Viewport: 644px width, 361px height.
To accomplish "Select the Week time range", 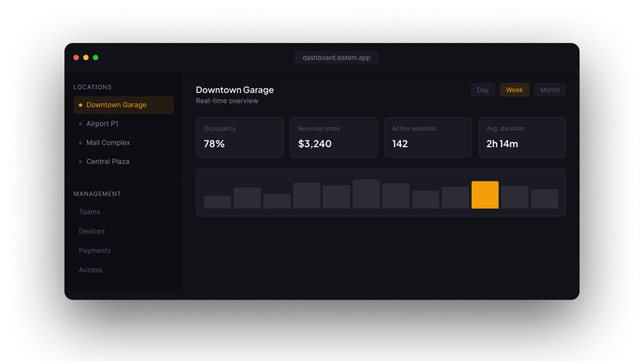I will (x=515, y=90).
